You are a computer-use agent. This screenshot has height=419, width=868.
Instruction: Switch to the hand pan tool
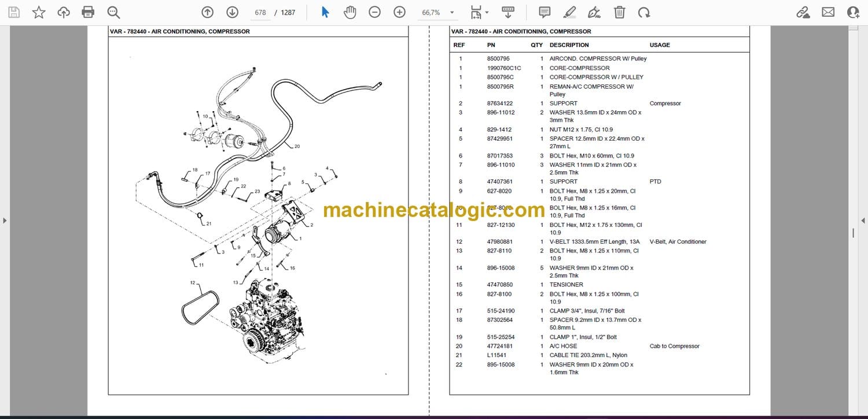[350, 12]
